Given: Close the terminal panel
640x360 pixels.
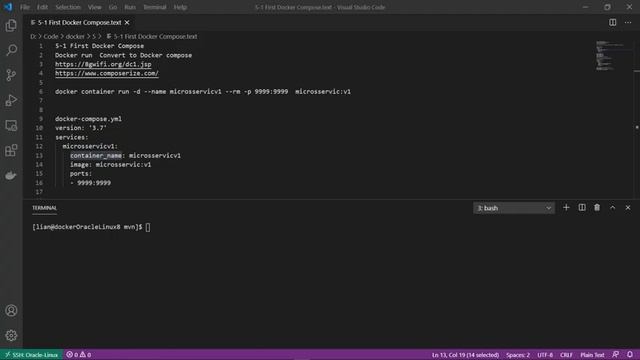Looking at the screenshot, I should click(x=628, y=208).
